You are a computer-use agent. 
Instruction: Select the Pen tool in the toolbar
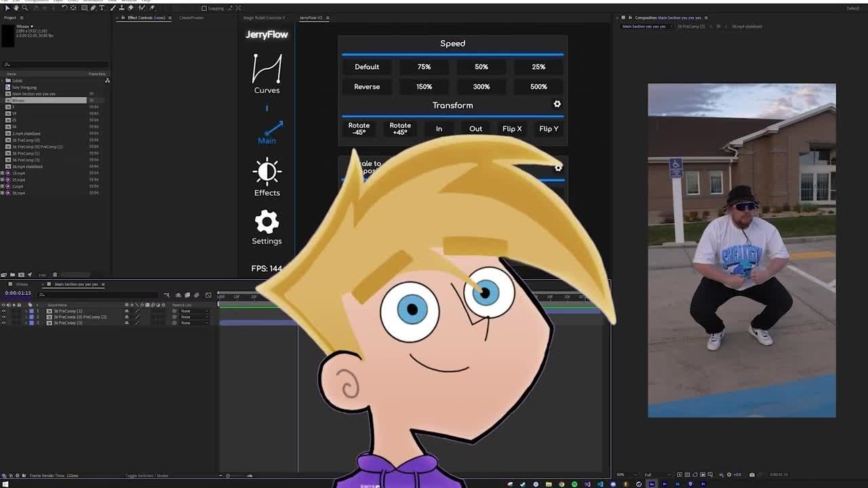[x=93, y=8]
